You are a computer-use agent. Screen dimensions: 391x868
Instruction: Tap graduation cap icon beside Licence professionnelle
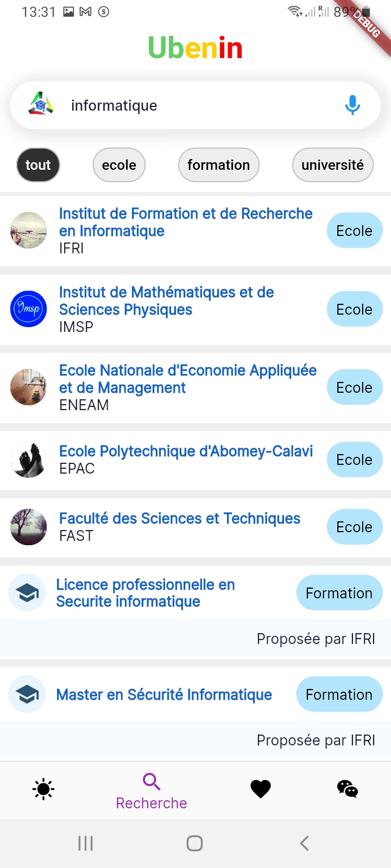27,593
